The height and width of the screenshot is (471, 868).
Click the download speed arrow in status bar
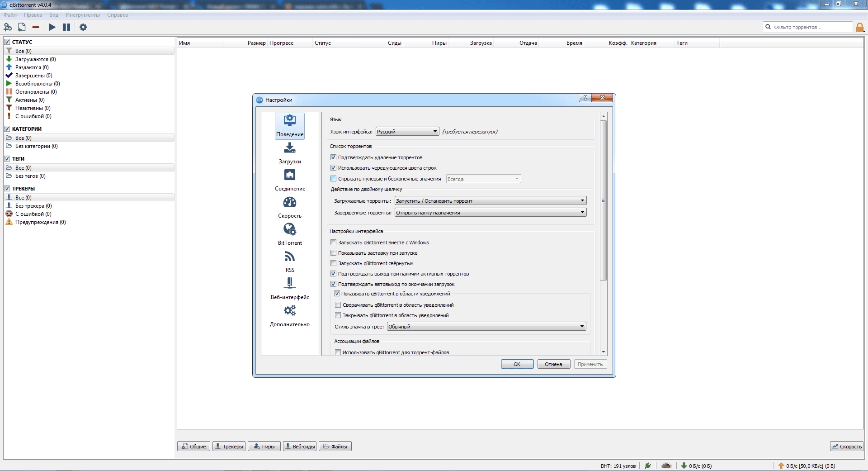[x=684, y=466]
